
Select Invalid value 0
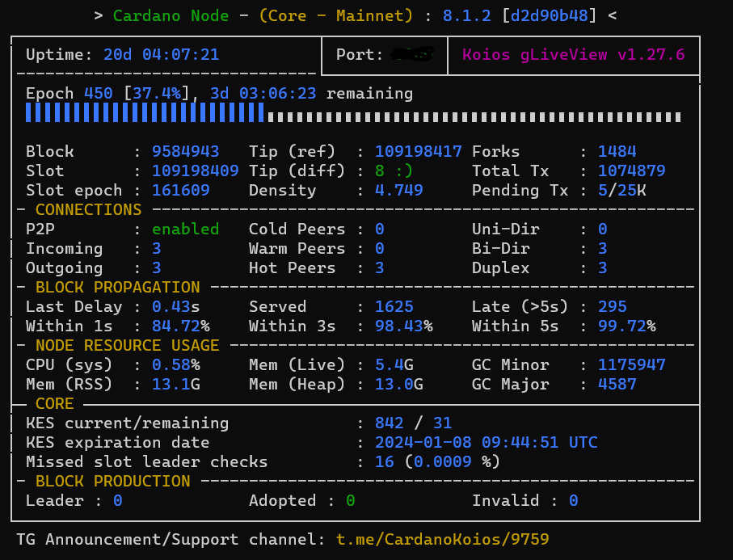click(574, 501)
